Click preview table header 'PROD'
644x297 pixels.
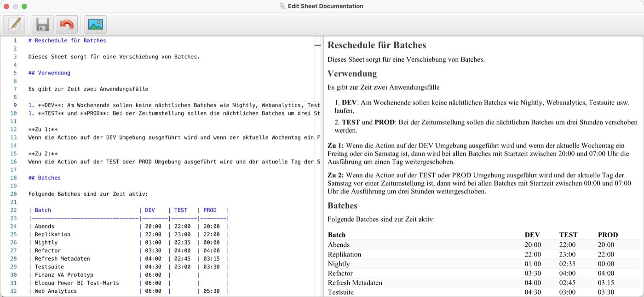point(608,235)
